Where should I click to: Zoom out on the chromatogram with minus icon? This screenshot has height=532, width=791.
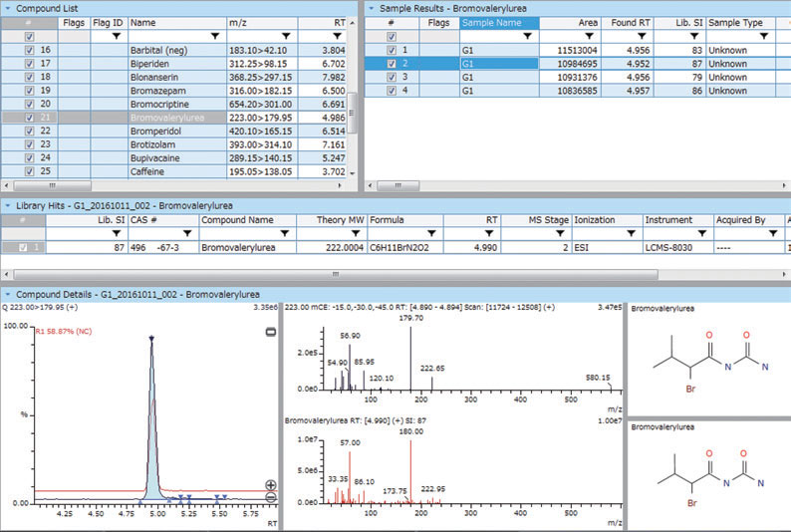point(271,498)
